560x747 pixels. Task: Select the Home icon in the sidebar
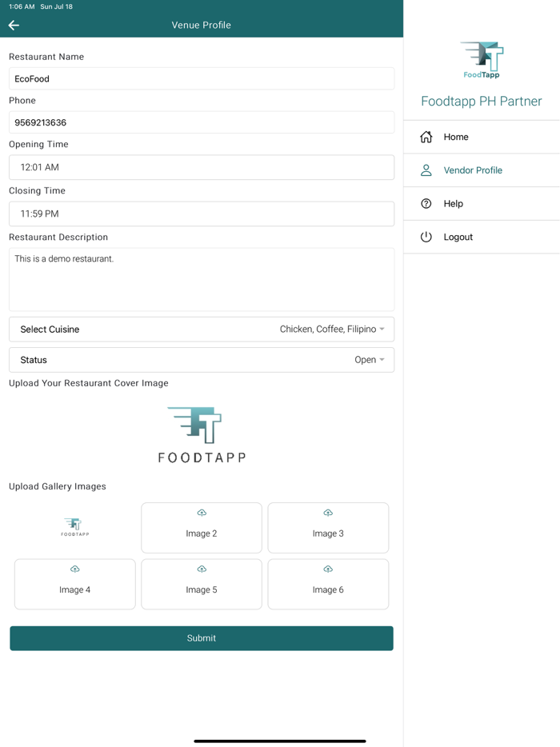426,137
